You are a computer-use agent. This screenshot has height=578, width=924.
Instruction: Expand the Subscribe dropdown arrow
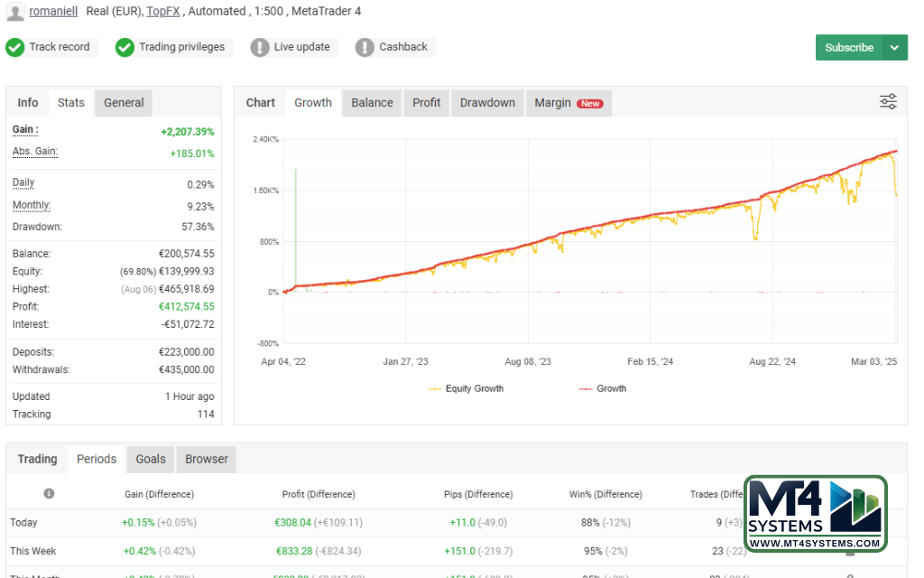[x=894, y=48]
